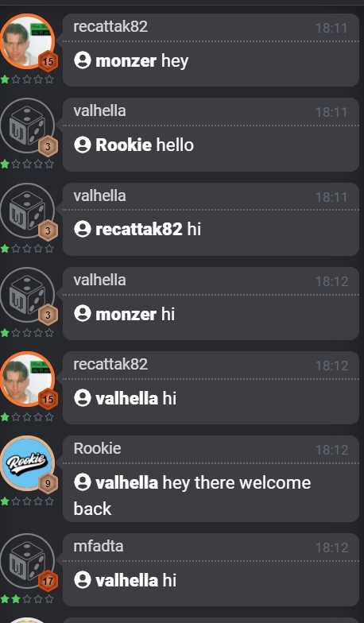364x623 pixels.
Task: Click mfadta's dice avatar
Action: [27, 561]
